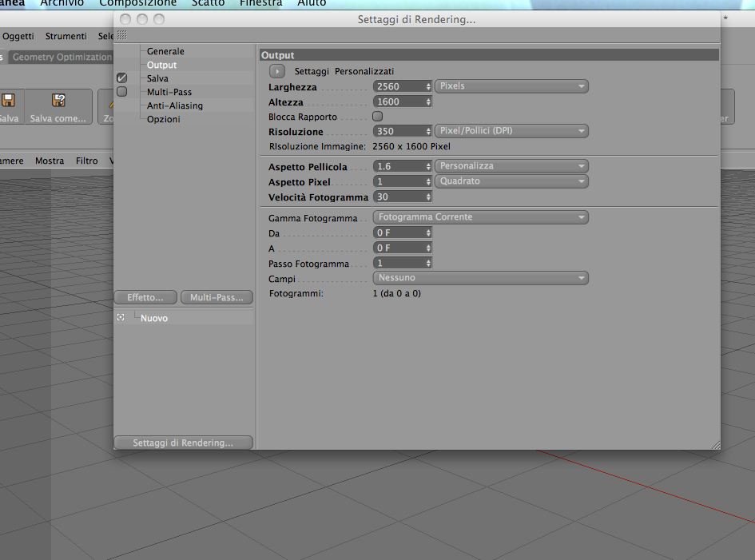Click the Velocità Fotogramma stepper arrows

pos(428,197)
